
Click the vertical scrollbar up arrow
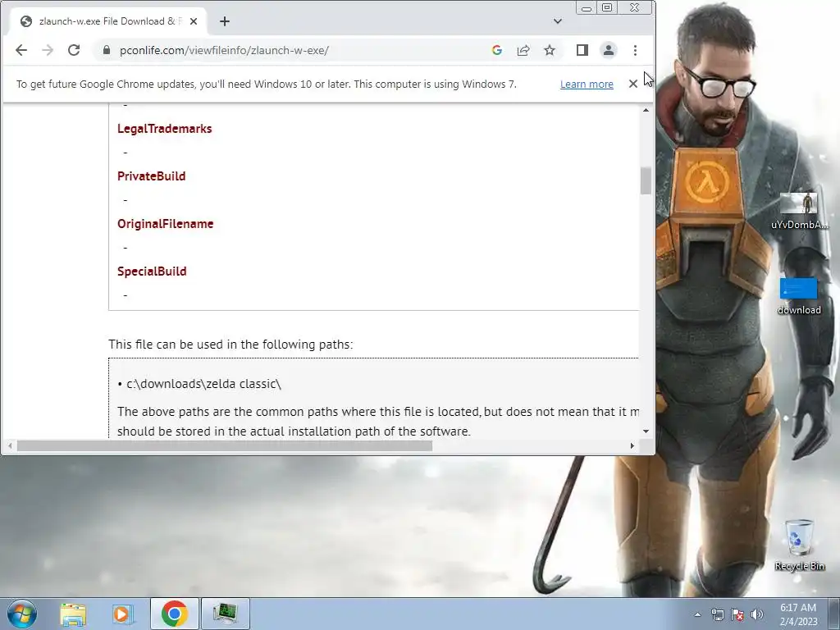pyautogui.click(x=646, y=110)
